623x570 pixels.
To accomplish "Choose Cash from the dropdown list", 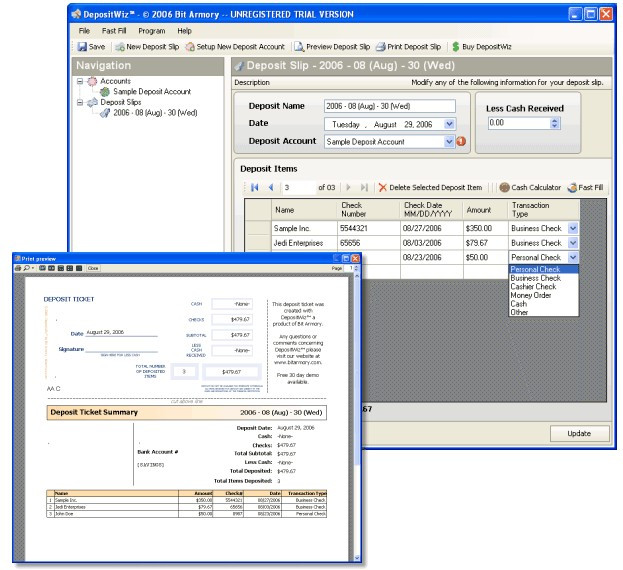I will (543, 304).
